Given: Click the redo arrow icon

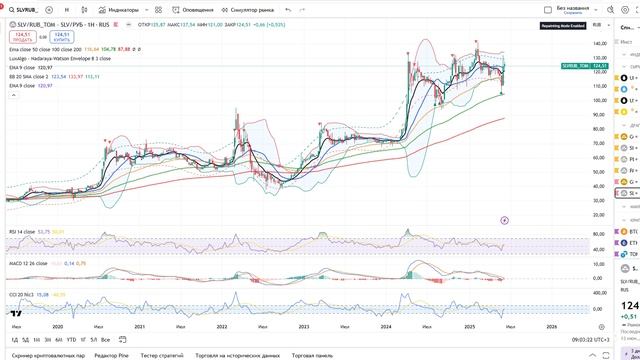Looking at the screenshot, I should coord(302,10).
